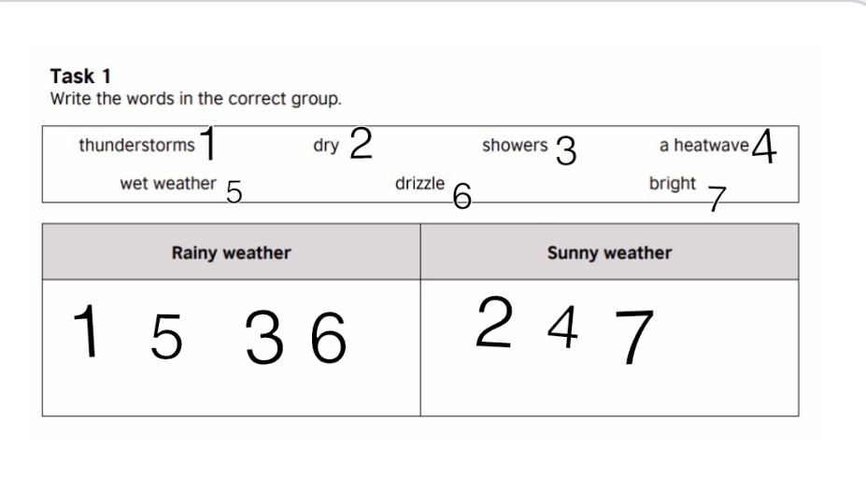Click the handwritten 1 beside thunderstorms

coord(208,143)
